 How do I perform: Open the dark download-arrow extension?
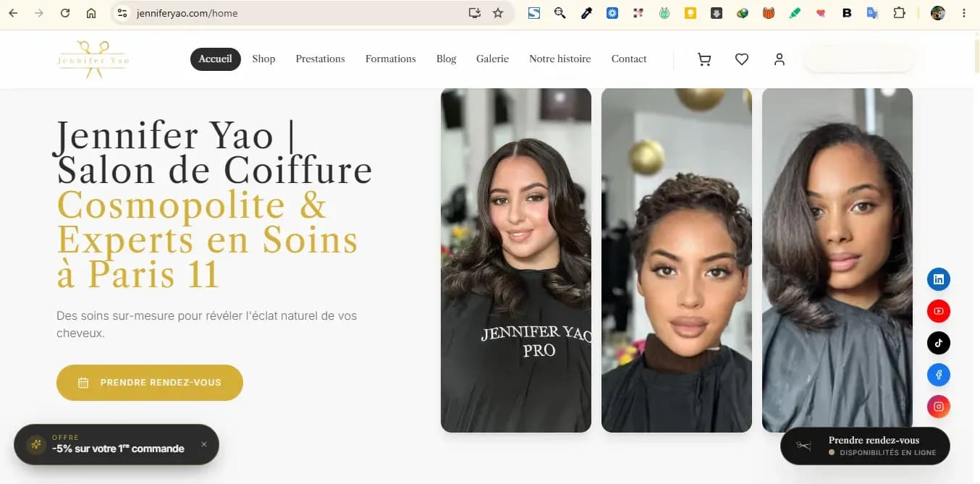pos(717,13)
